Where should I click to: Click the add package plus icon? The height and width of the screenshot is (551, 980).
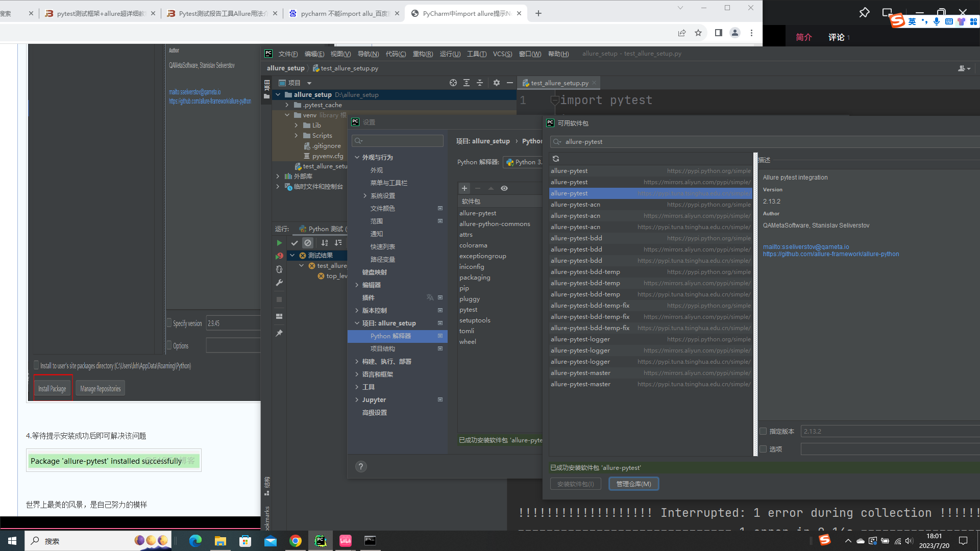tap(464, 188)
